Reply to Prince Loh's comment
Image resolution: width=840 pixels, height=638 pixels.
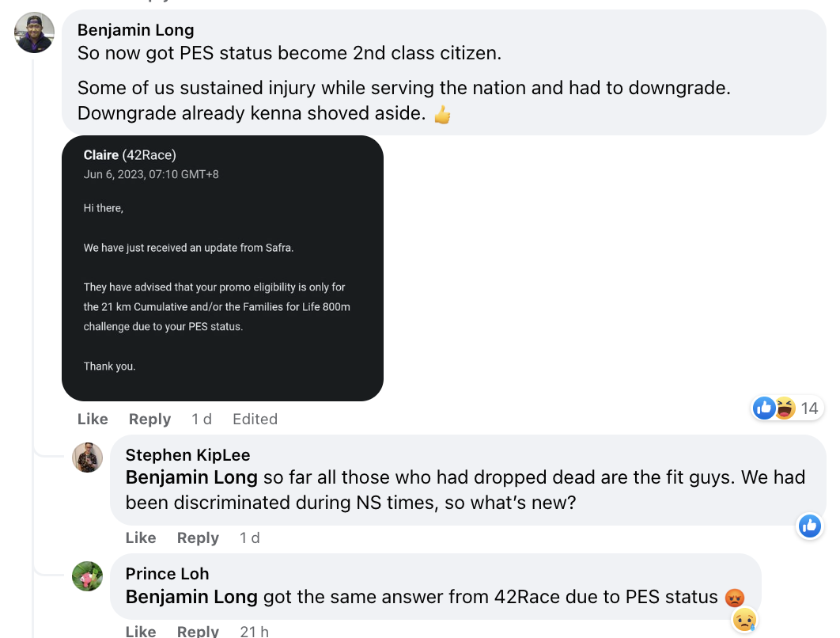point(198,631)
